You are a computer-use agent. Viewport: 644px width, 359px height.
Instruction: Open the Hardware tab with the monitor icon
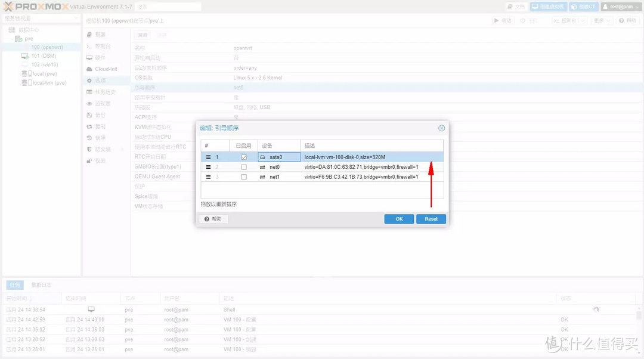pos(89,58)
